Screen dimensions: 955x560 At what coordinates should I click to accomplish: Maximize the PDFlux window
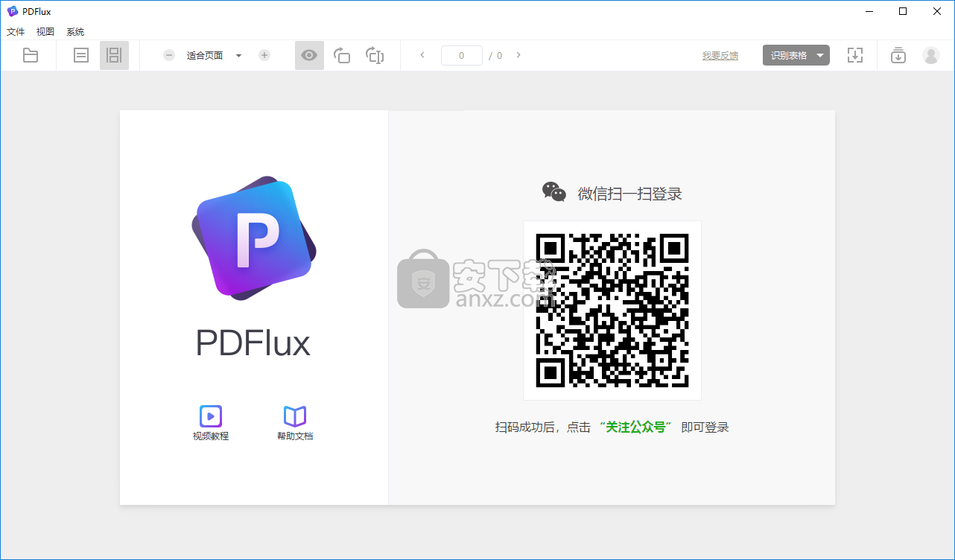(903, 11)
